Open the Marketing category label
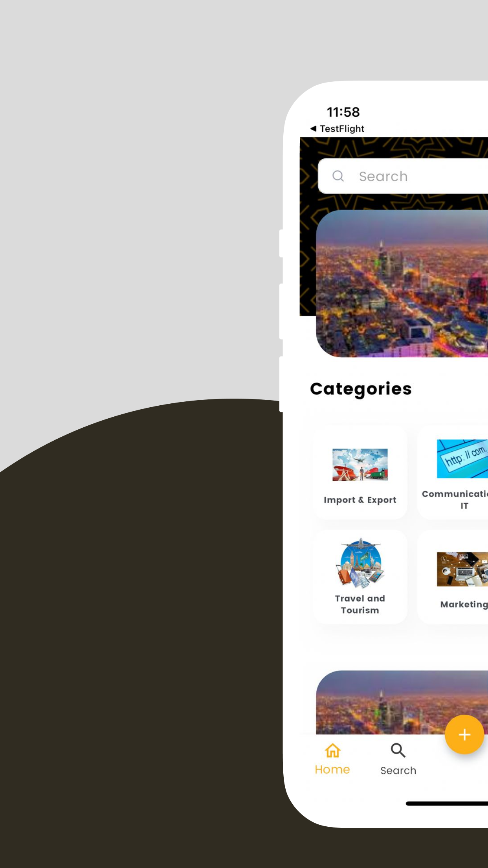The height and width of the screenshot is (868, 488). pos(464,605)
